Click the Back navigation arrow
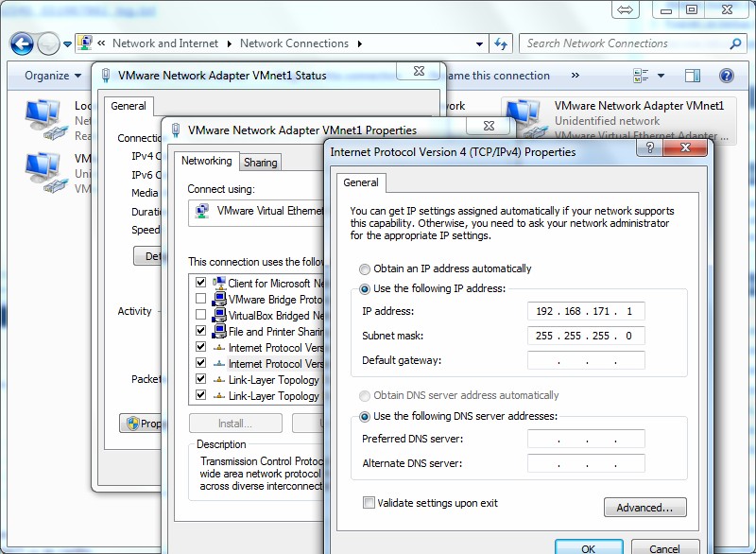 pyautogui.click(x=22, y=44)
